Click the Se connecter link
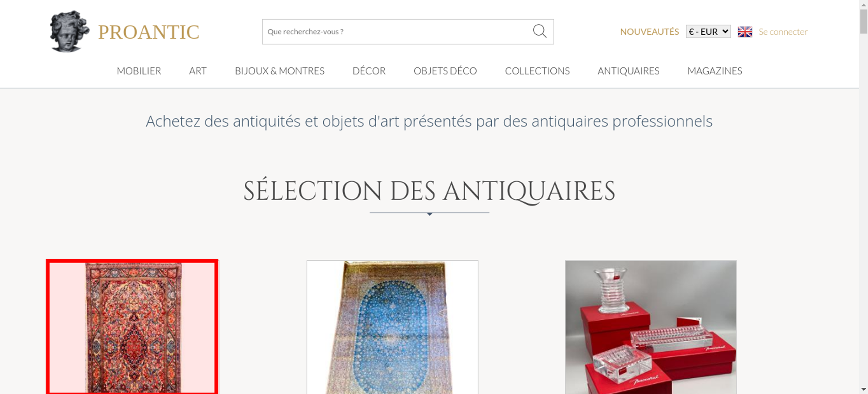This screenshot has height=394, width=868. pyautogui.click(x=783, y=32)
